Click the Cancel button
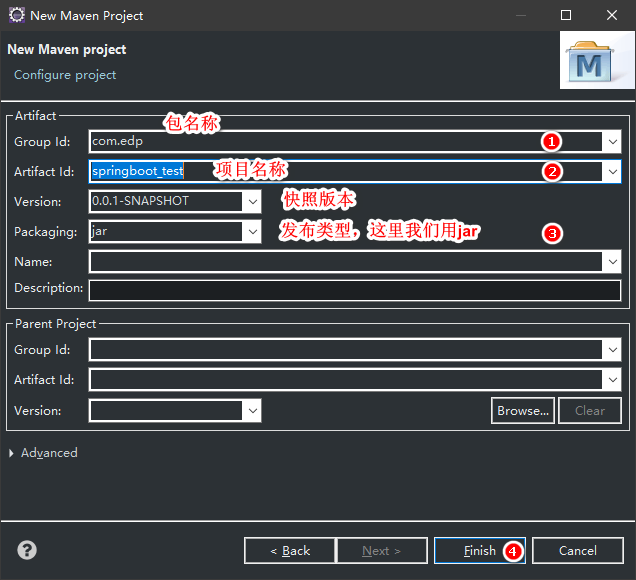The height and width of the screenshot is (580, 636). 578,550
